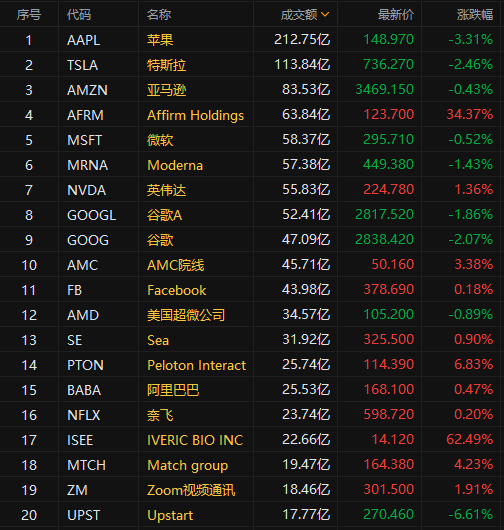Select the Facebook stock name
Viewport: 504px width, 530px height.
coord(176,290)
